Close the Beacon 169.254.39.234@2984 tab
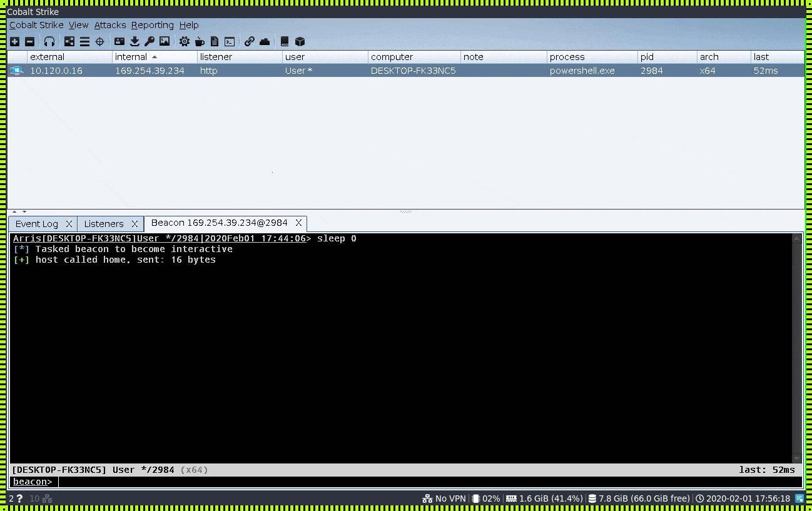This screenshot has width=812, height=511. [298, 223]
